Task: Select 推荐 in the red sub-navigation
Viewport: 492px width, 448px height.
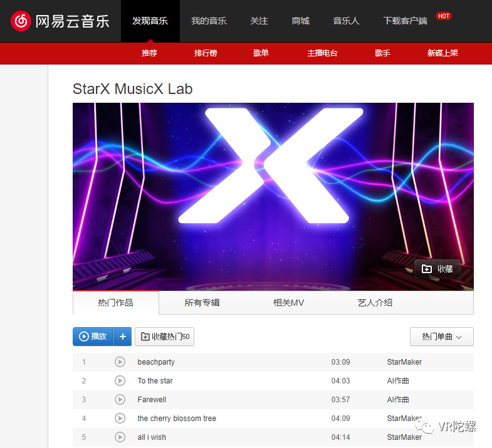Action: click(x=149, y=53)
